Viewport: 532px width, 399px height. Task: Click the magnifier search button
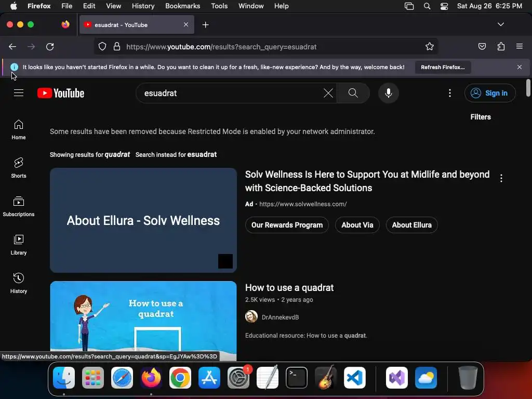coord(353,93)
